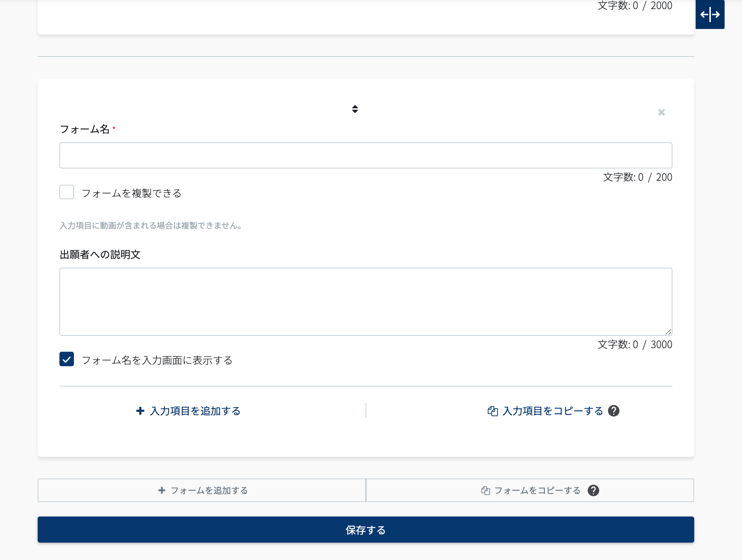Click the width expand icon at top right
This screenshot has width=742, height=560.
[710, 14]
